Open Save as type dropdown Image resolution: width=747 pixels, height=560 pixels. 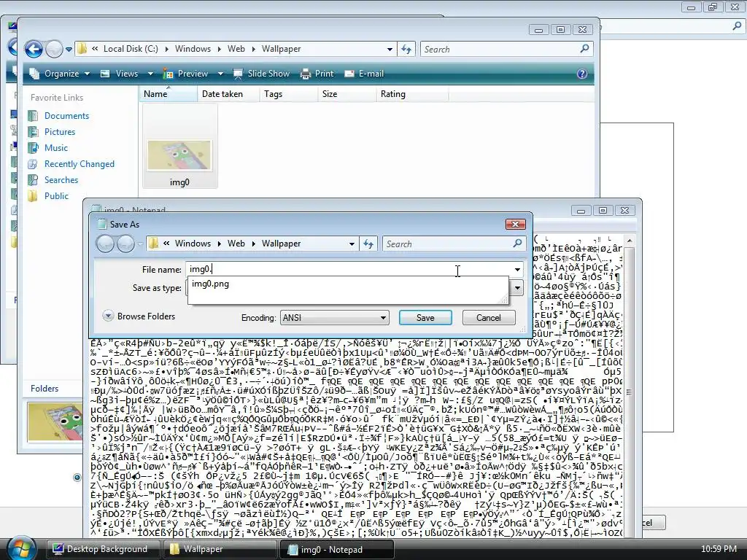517,287
